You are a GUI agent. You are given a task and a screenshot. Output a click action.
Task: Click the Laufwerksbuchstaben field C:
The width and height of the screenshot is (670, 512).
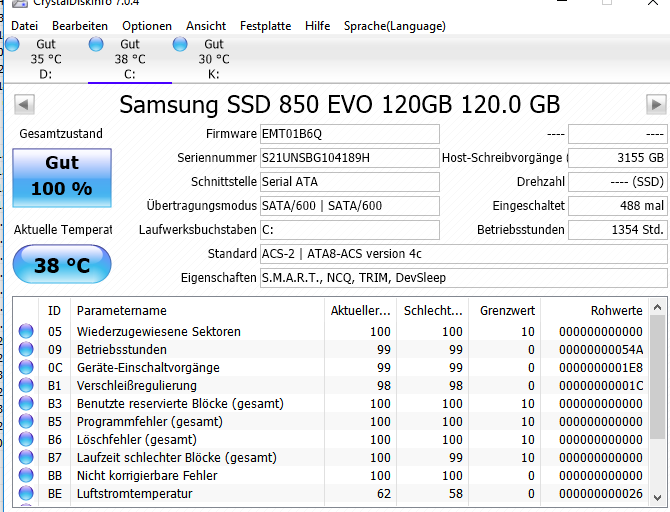[350, 230]
